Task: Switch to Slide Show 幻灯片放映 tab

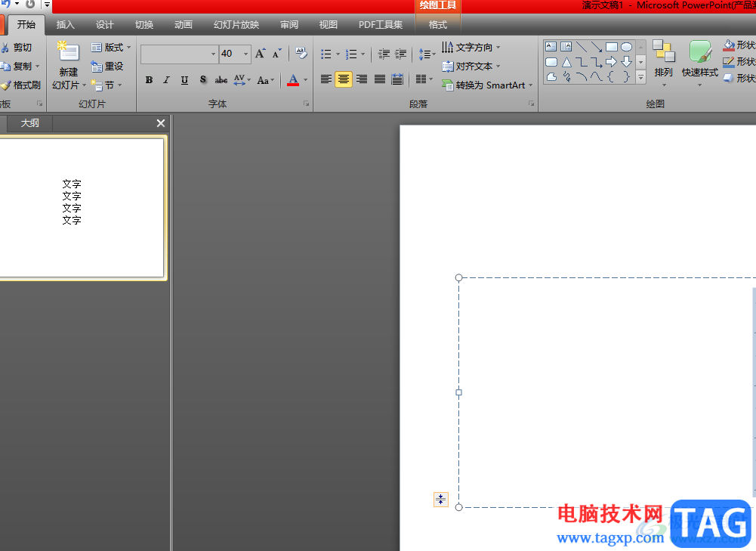Action: [x=236, y=25]
